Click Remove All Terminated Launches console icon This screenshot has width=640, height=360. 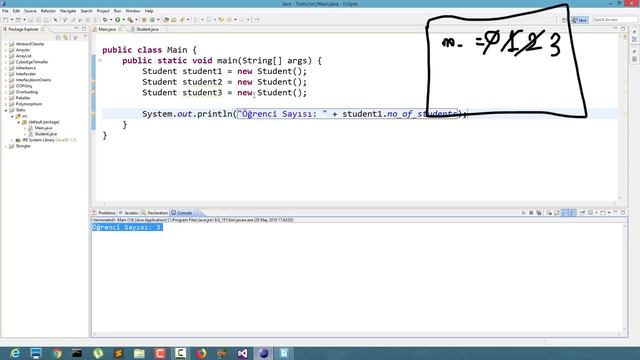(539, 213)
